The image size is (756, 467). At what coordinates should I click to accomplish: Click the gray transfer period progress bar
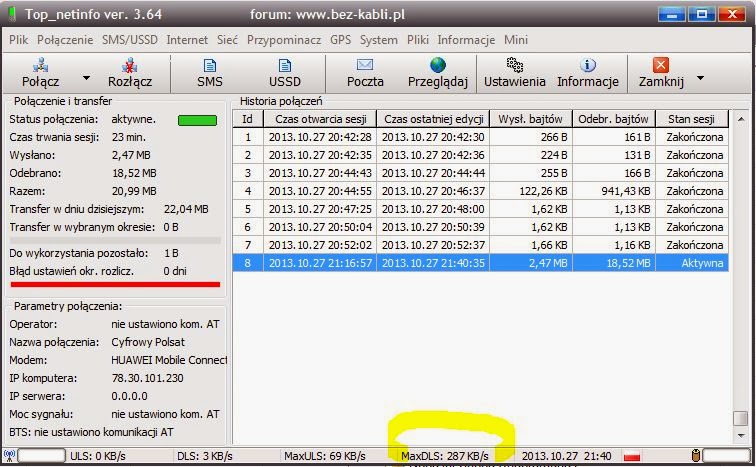coord(115,240)
